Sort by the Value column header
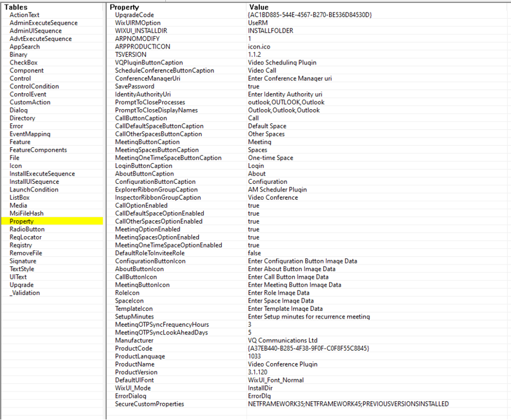 259,7
